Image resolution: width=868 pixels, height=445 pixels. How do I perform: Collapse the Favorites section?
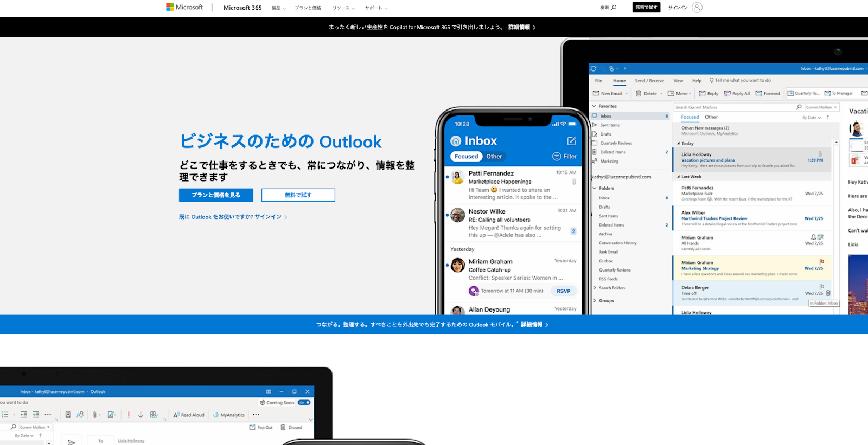(x=595, y=106)
